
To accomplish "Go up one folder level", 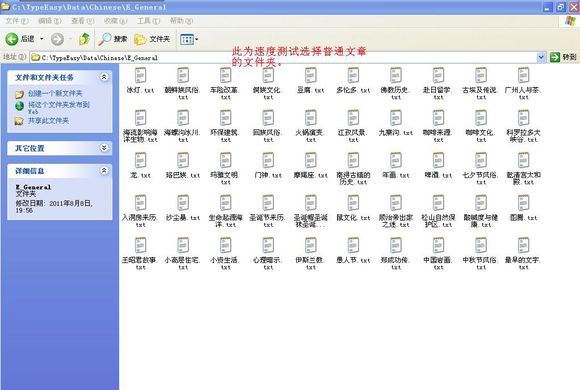I will tap(84, 39).
